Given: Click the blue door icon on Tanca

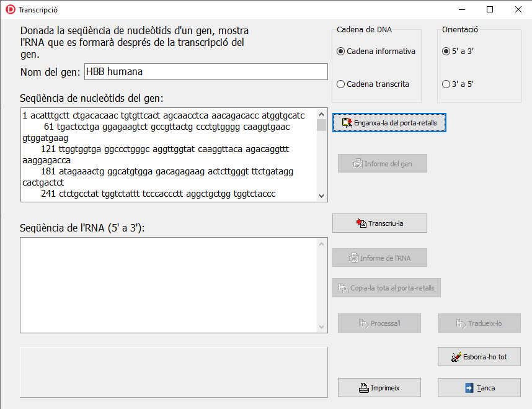Looking at the screenshot, I should pos(469,388).
